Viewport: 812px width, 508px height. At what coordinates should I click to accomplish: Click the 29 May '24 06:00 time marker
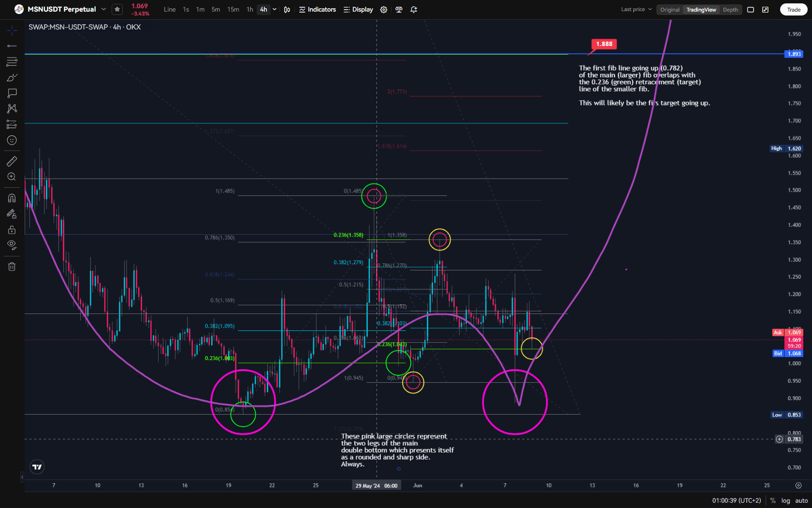click(x=377, y=486)
